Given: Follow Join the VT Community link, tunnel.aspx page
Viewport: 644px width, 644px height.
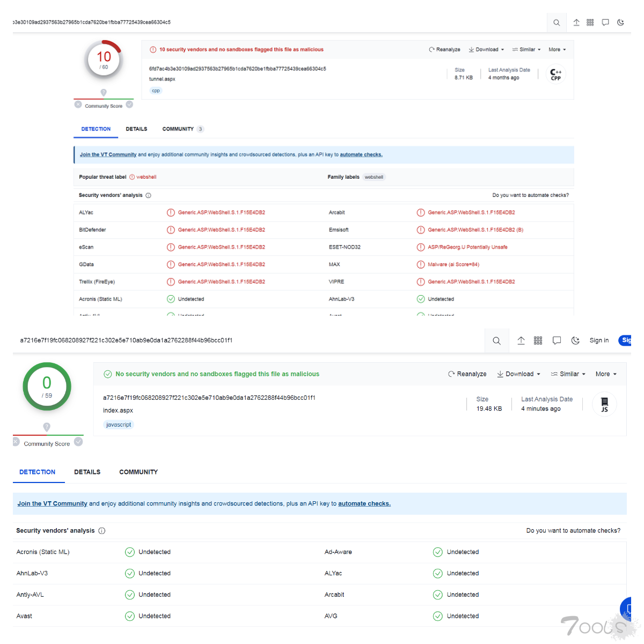Looking at the screenshot, I should click(108, 155).
